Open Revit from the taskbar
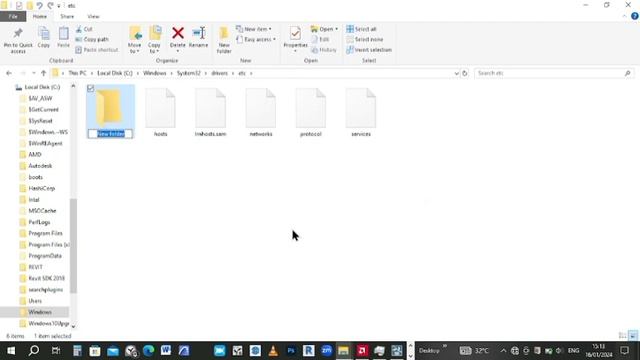This screenshot has width=640, height=360. pos(309,351)
